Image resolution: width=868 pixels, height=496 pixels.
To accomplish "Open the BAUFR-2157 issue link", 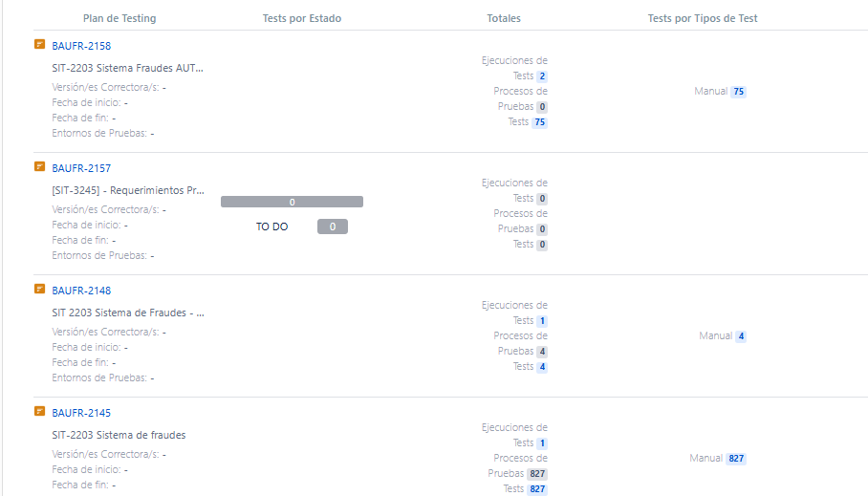I will 81,168.
